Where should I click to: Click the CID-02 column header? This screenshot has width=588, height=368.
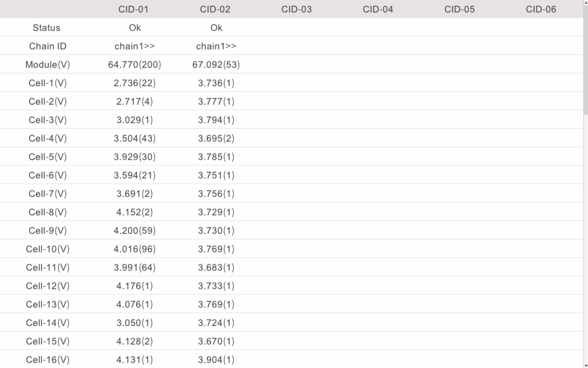pyautogui.click(x=215, y=9)
